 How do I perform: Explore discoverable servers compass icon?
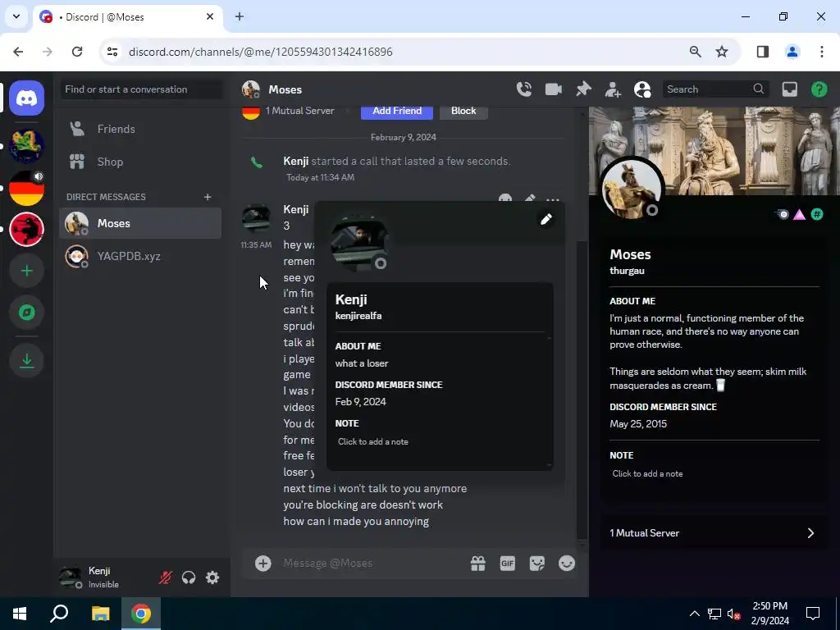(x=26, y=313)
